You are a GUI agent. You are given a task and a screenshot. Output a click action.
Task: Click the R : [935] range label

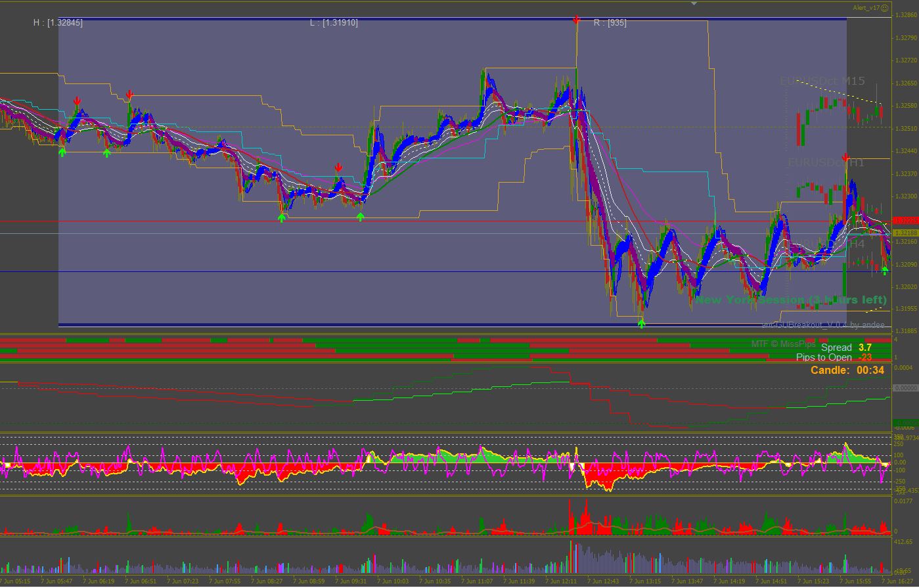pyautogui.click(x=610, y=22)
